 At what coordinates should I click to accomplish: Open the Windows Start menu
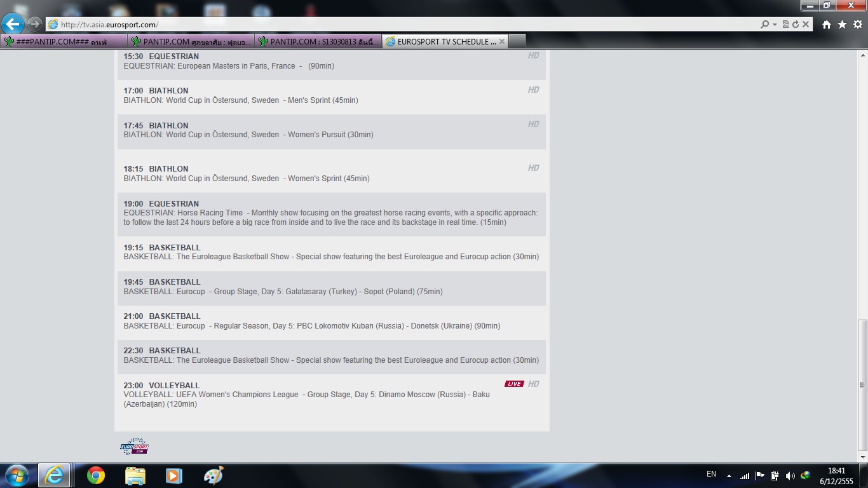(16, 475)
